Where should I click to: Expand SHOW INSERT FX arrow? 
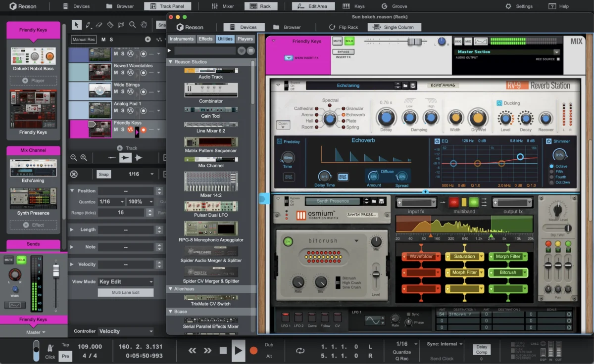pyautogui.click(x=289, y=58)
